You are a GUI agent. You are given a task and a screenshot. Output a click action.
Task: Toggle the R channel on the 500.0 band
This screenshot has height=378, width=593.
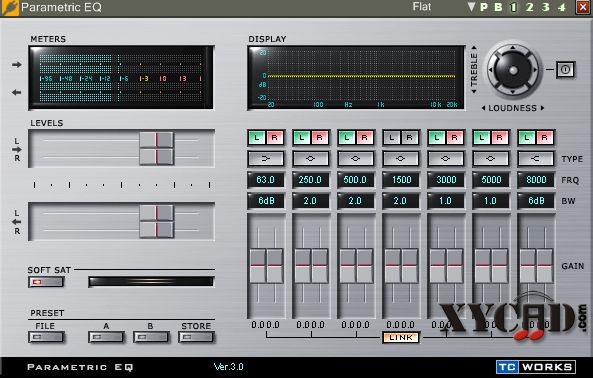(x=365, y=138)
